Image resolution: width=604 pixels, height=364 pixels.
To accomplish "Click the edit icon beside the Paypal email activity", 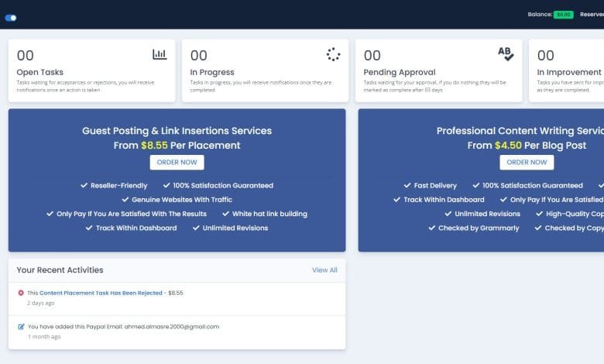I will pyautogui.click(x=21, y=327).
